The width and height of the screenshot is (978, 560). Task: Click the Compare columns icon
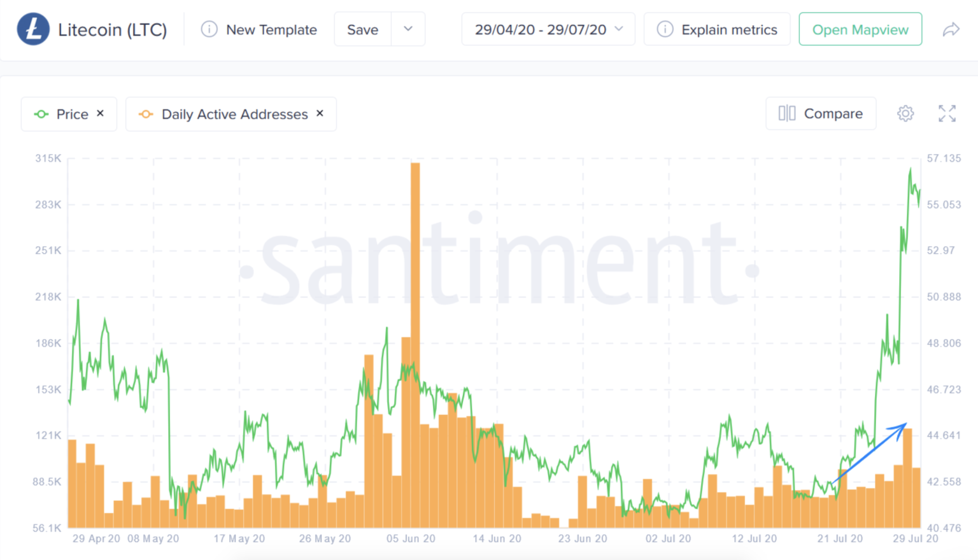(x=787, y=113)
